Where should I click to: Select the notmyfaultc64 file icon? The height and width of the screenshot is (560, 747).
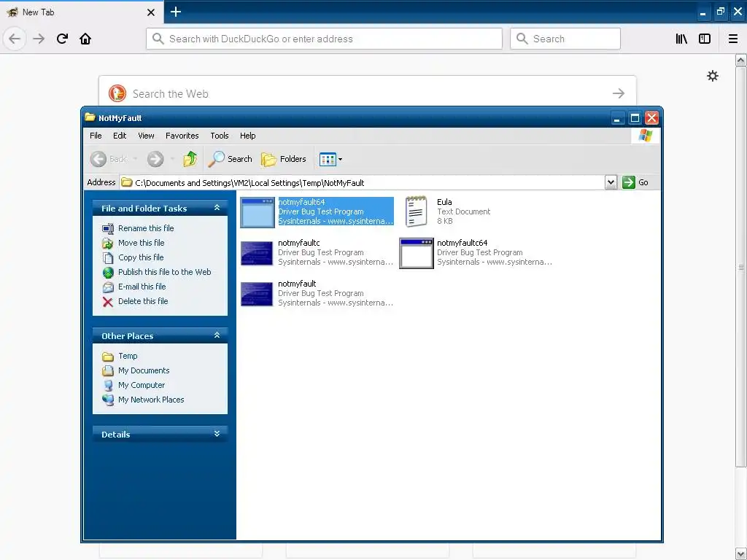tap(417, 253)
